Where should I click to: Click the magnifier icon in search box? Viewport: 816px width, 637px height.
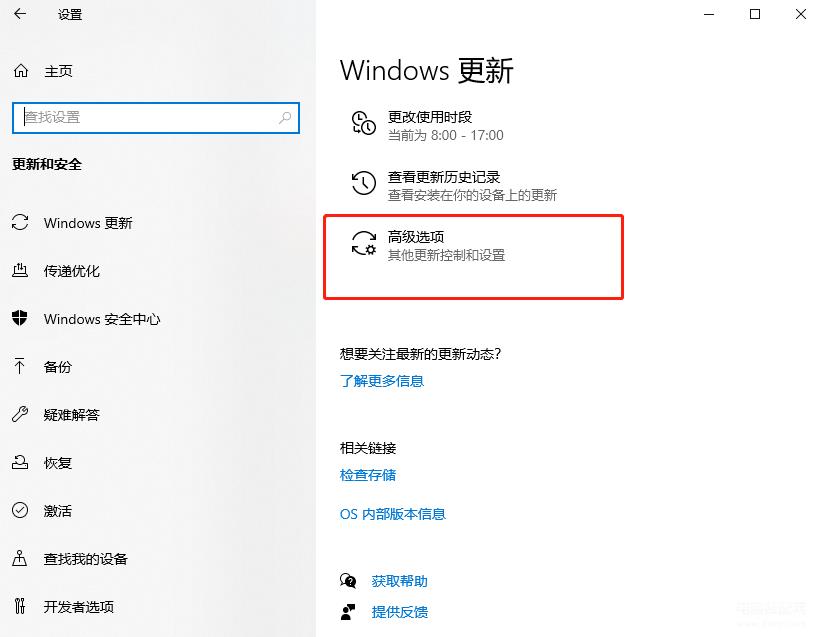click(285, 118)
